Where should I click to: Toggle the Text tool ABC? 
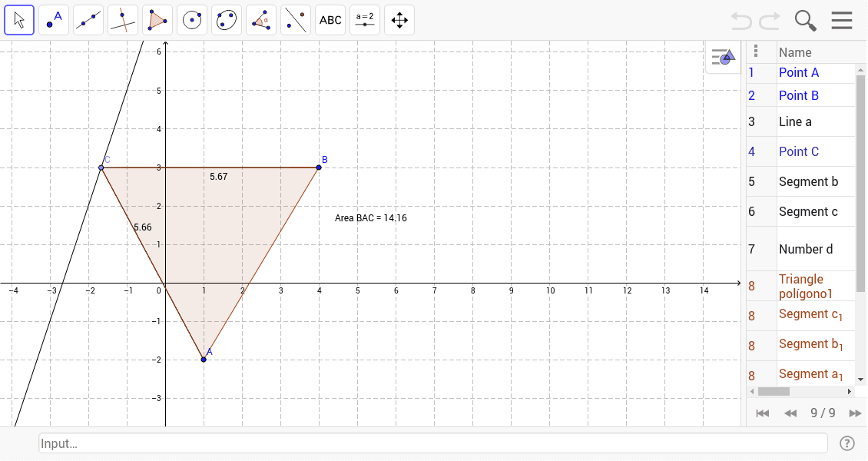330,19
